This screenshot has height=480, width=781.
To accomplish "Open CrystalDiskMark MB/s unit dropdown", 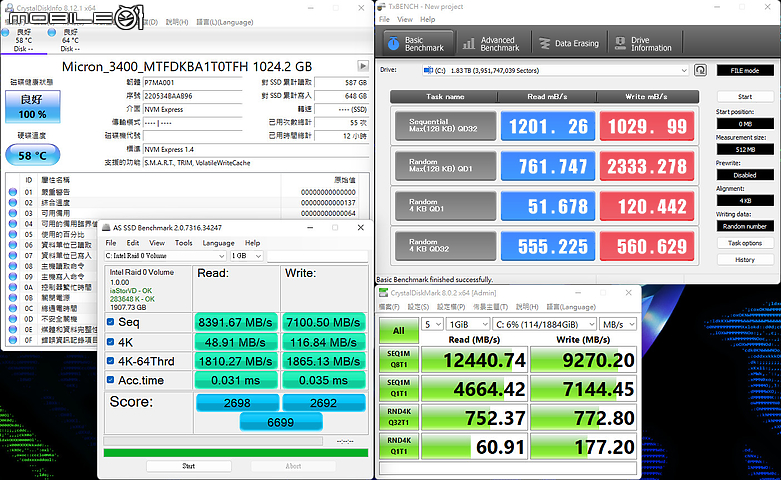I will click(x=618, y=324).
